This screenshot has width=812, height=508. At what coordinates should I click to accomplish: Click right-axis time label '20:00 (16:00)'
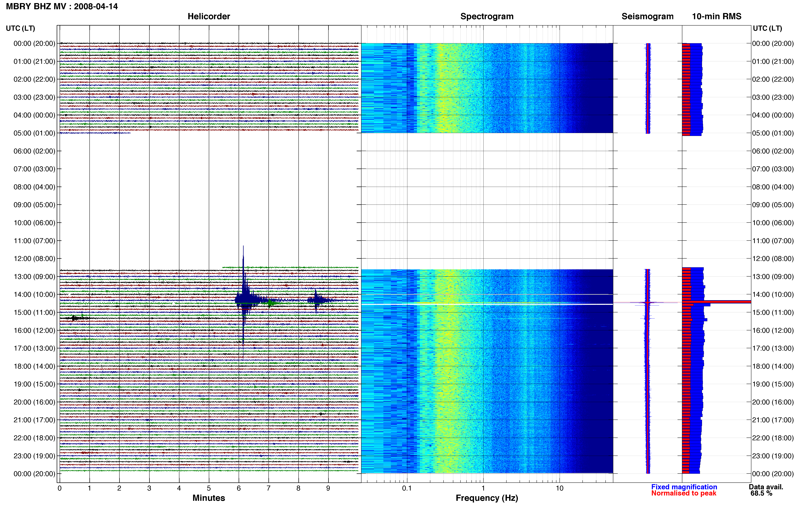[x=773, y=402]
